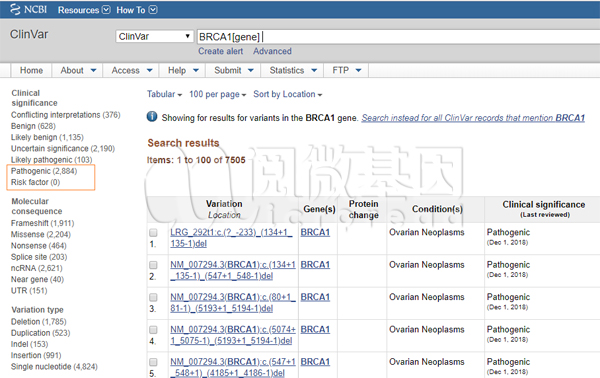Screen dimensions: 600x378
Task: Click the BRCA1 gene link in row 4
Action: (315, 329)
